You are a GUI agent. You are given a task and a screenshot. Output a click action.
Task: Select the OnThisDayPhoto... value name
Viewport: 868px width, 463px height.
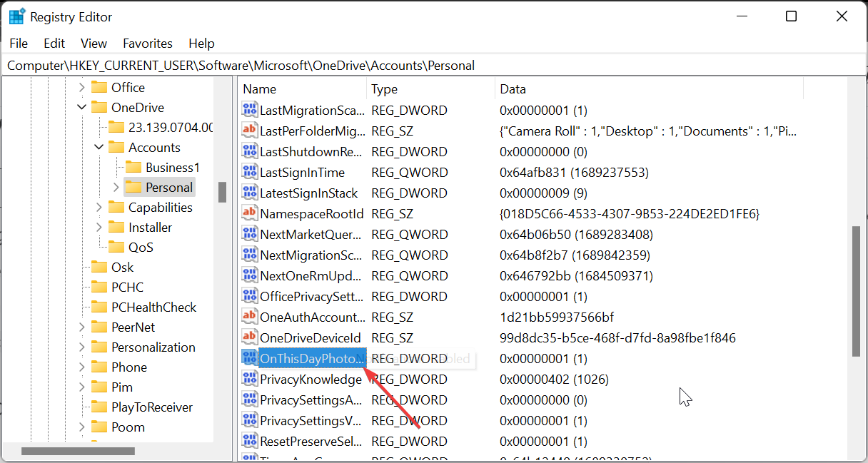coord(312,359)
